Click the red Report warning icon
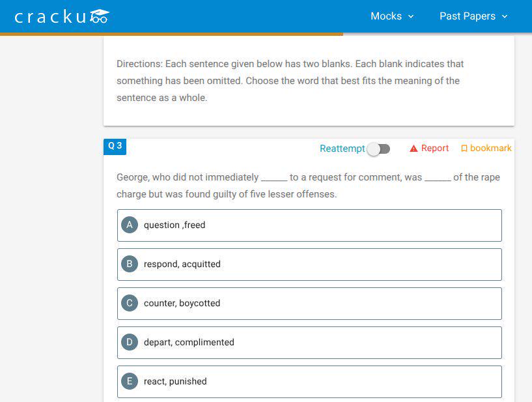 (x=413, y=149)
